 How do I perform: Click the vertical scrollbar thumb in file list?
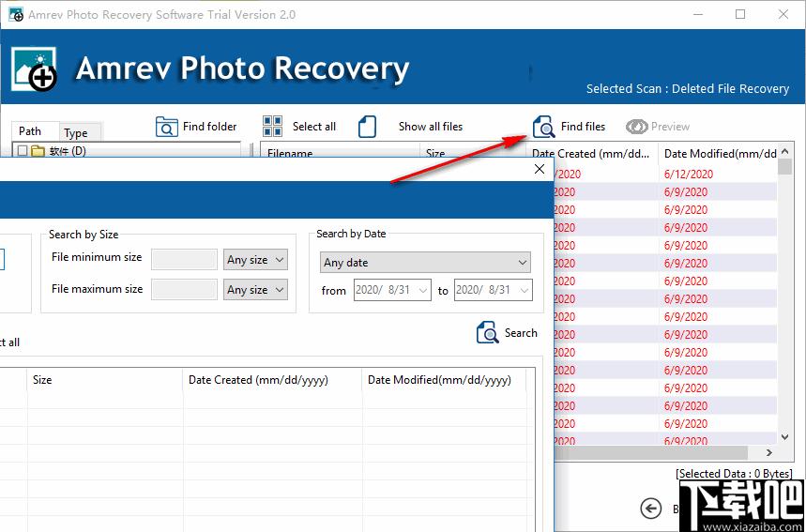point(785,167)
